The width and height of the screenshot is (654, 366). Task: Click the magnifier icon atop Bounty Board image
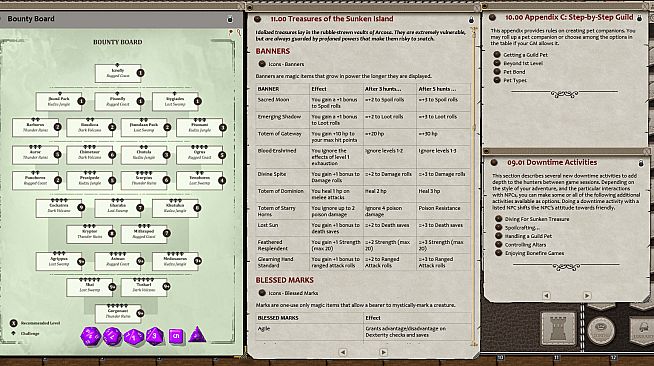coord(239,32)
